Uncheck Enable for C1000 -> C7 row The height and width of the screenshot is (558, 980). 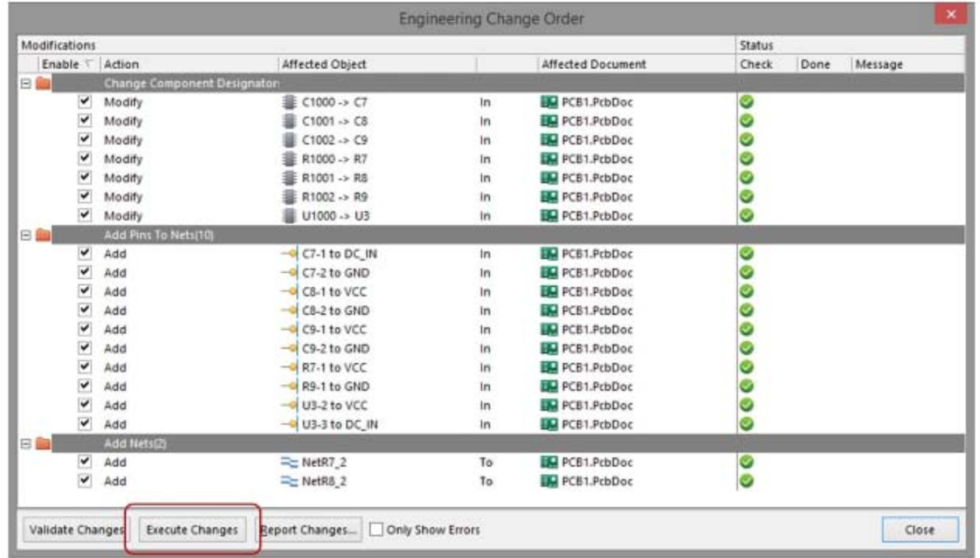86,101
